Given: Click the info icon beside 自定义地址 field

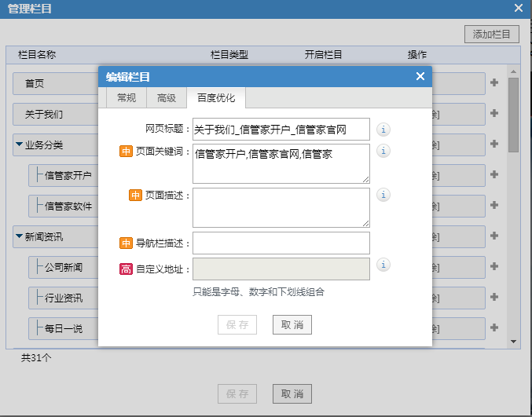Looking at the screenshot, I should point(383,265).
